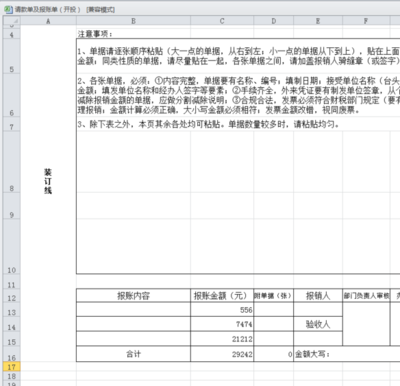This screenshot has height=386, width=400.
Task: Select row 4 header
Action: (x=11, y=34)
